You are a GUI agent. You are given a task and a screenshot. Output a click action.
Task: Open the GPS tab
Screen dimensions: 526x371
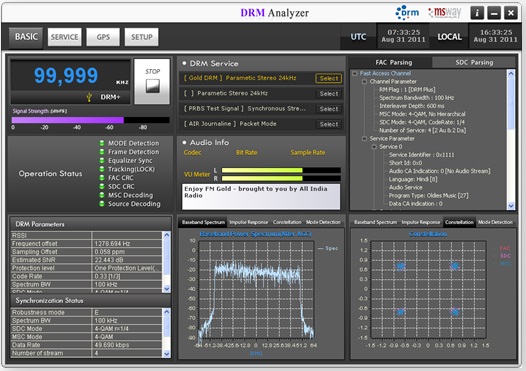point(103,37)
